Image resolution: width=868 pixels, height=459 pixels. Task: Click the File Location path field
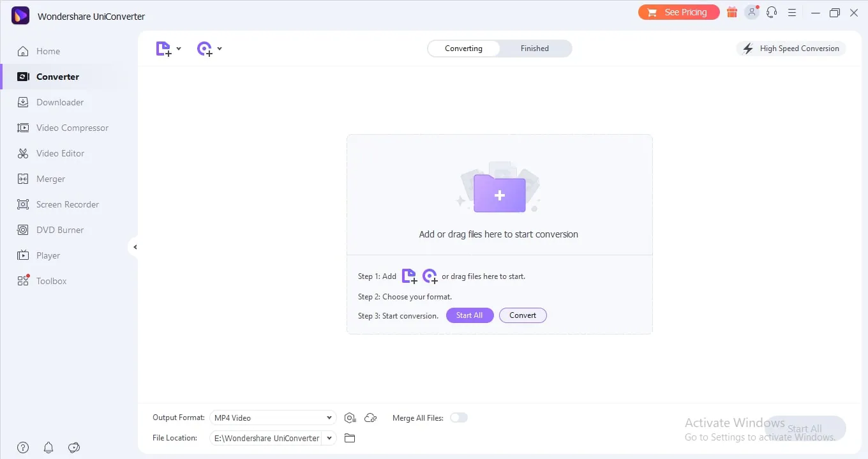(266, 438)
